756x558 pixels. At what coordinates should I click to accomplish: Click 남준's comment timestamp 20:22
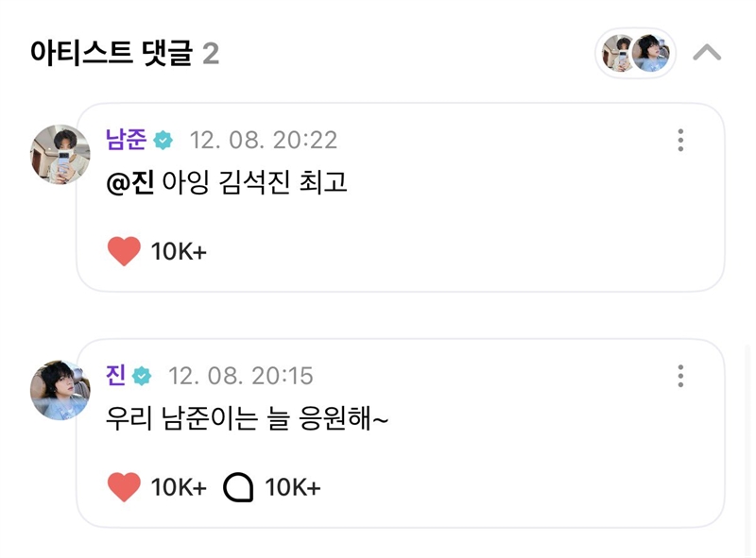(264, 141)
